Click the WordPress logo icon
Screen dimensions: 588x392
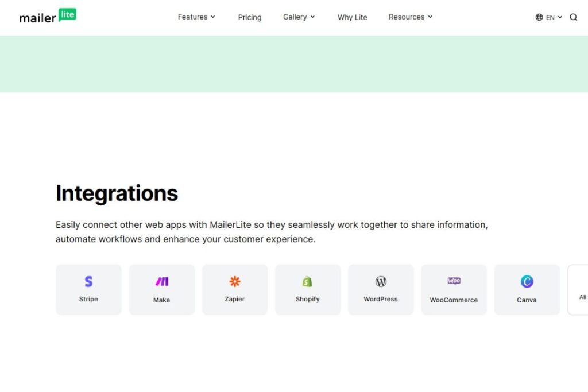coord(381,281)
